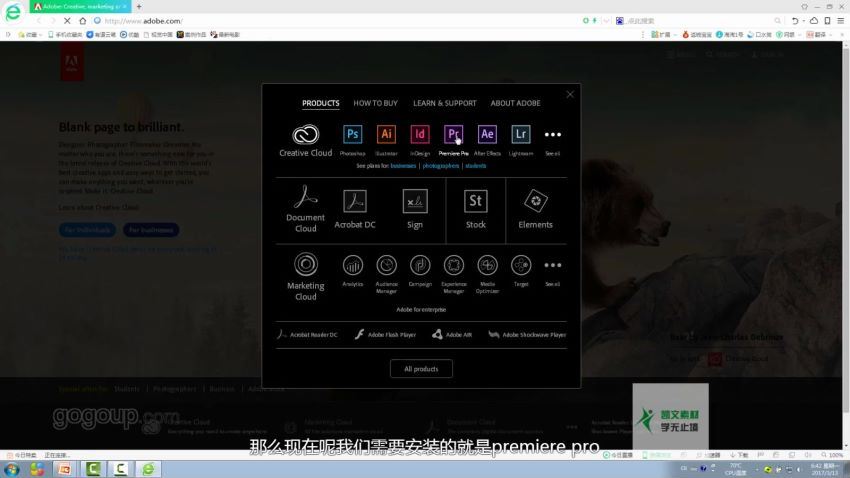Open the Acrobat DC product
Viewport: 850px width, 478px height.
[x=355, y=209]
